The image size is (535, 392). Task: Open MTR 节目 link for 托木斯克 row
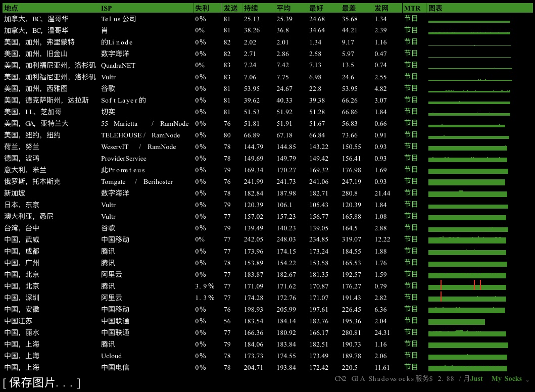point(411,181)
